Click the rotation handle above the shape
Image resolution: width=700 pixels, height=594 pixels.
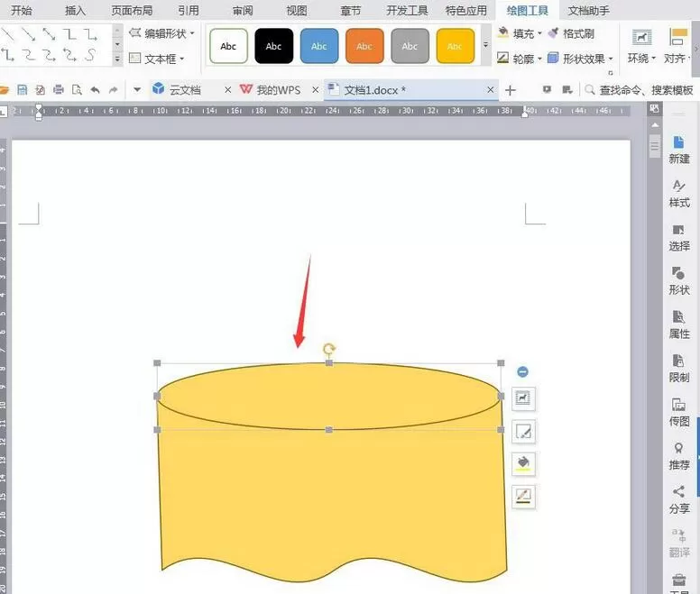tap(329, 349)
